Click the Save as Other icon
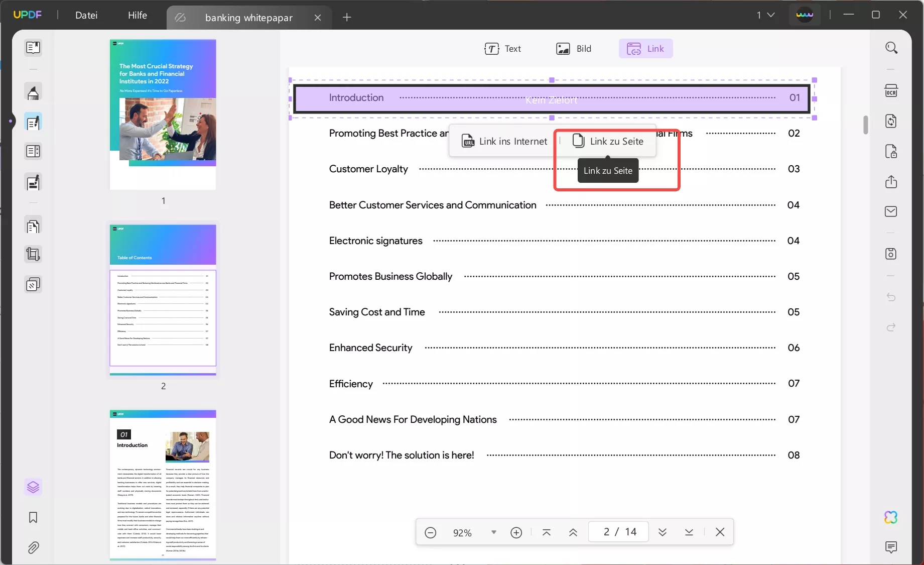The height and width of the screenshot is (565, 924). click(891, 254)
